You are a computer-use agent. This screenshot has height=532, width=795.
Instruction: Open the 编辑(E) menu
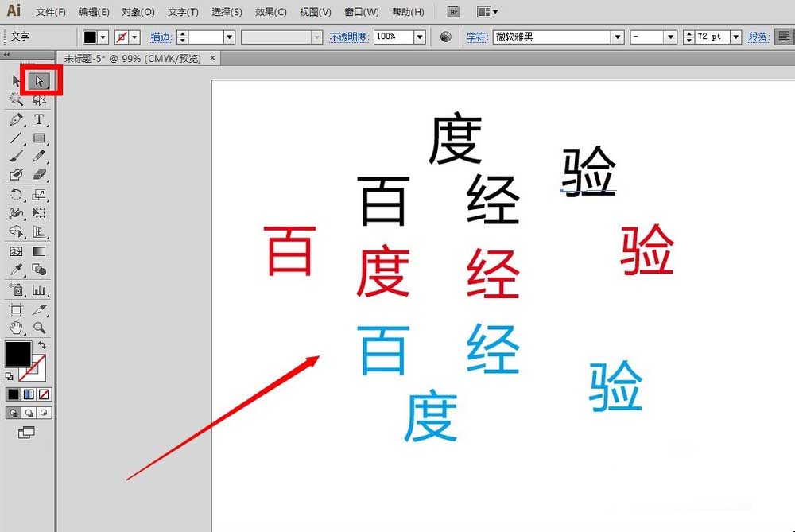coord(95,12)
